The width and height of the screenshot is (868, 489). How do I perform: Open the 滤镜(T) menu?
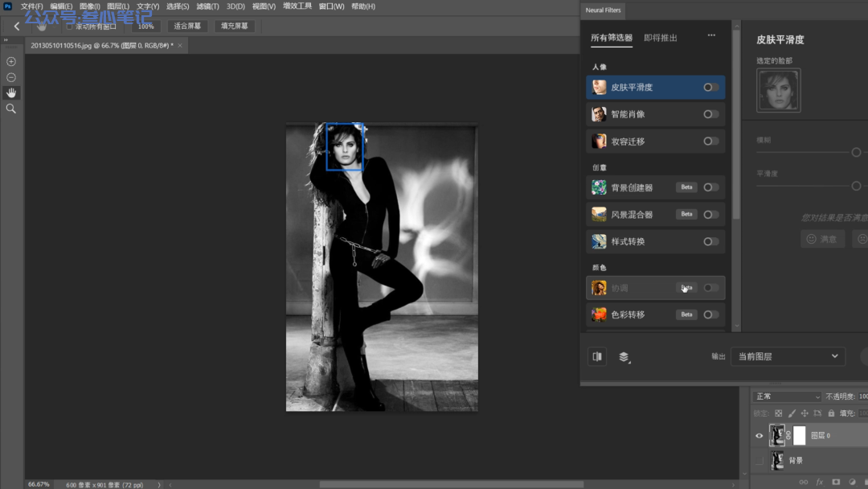click(x=207, y=6)
